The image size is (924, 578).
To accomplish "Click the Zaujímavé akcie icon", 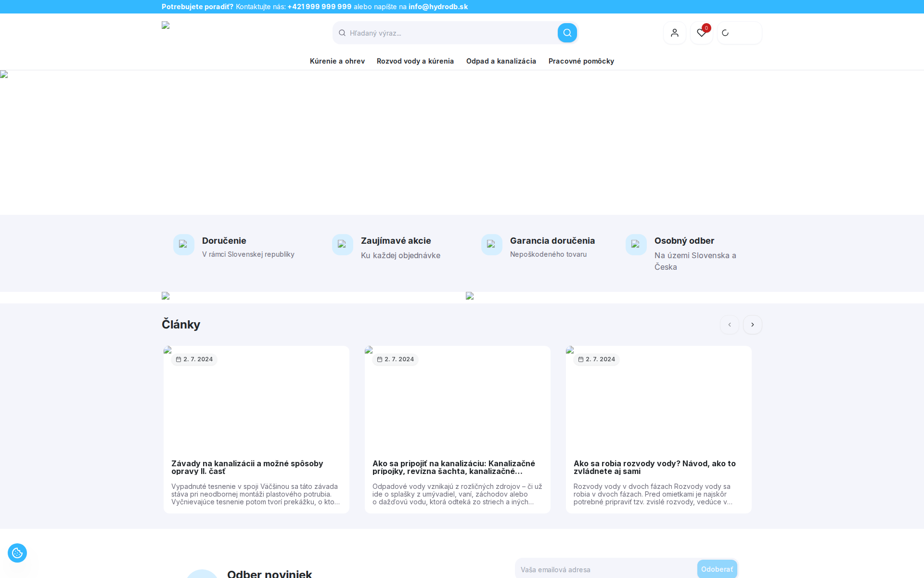I will tap(342, 245).
